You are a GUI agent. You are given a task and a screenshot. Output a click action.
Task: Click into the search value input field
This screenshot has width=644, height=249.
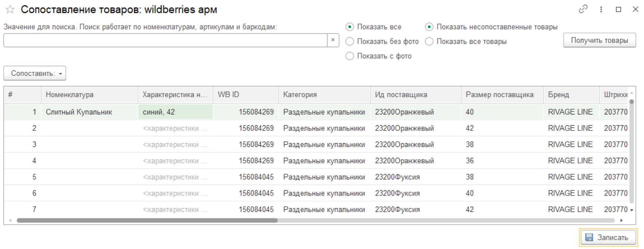(x=165, y=40)
